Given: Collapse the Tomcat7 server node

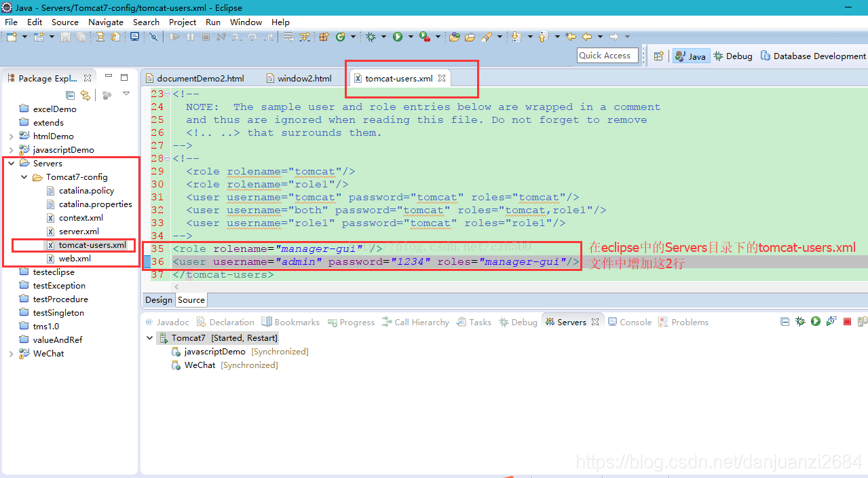Looking at the screenshot, I should (150, 337).
